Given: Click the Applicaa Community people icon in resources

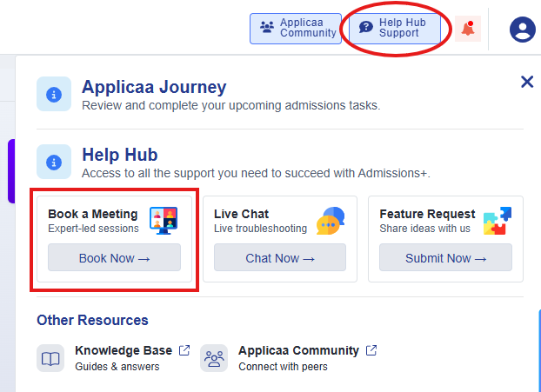Looking at the screenshot, I should click(214, 358).
